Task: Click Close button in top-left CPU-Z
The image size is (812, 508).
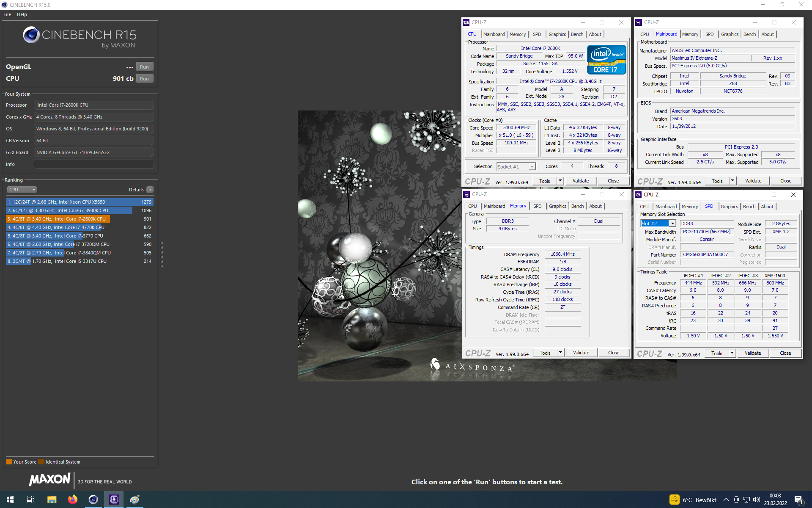Action: 613,181
